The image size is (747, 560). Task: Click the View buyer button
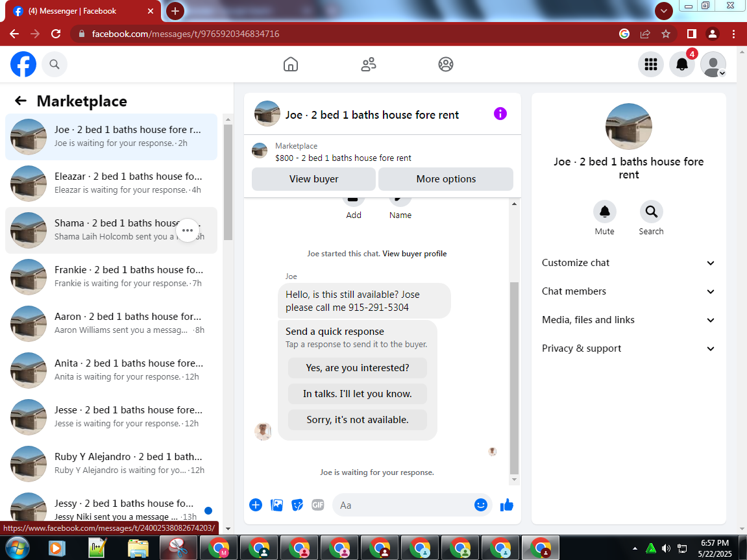(x=313, y=179)
